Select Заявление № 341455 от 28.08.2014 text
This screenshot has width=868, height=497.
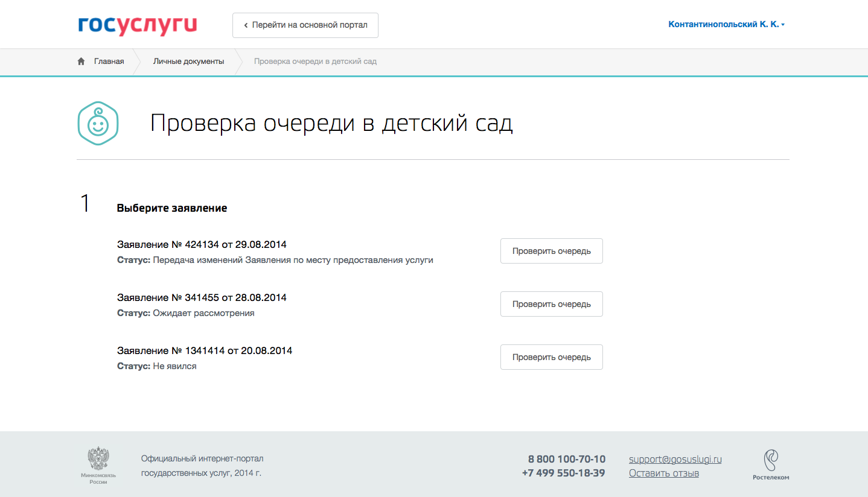202,298
